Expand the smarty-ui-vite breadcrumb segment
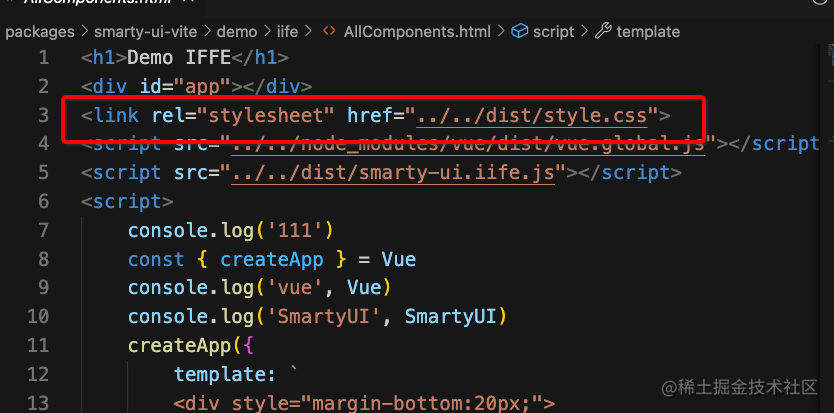 146,32
